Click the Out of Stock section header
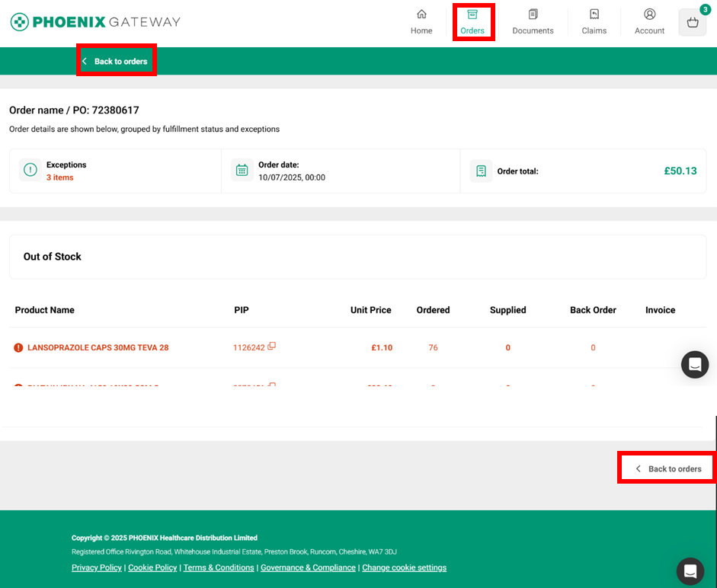The width and height of the screenshot is (717, 588). pyautogui.click(x=53, y=257)
